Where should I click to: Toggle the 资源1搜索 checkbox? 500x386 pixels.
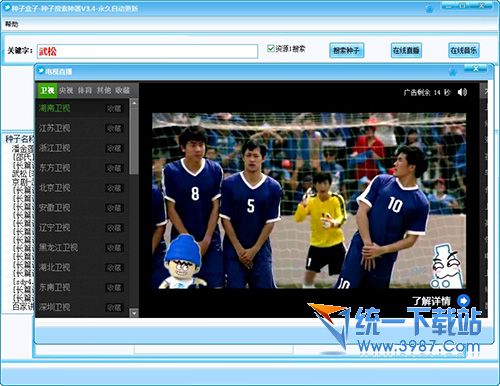[x=271, y=49]
